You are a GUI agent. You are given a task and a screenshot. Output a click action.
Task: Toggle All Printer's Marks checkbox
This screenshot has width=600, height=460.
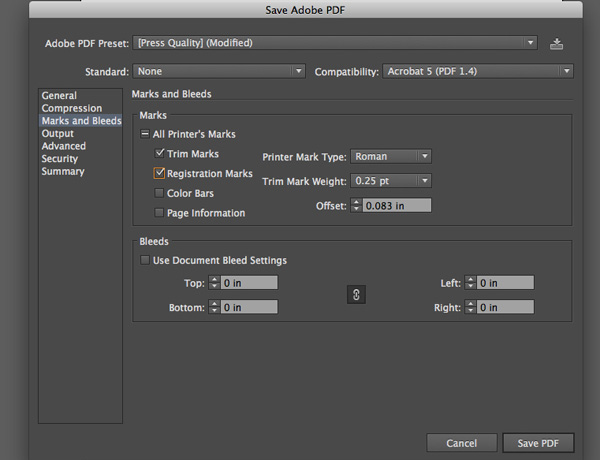point(145,134)
